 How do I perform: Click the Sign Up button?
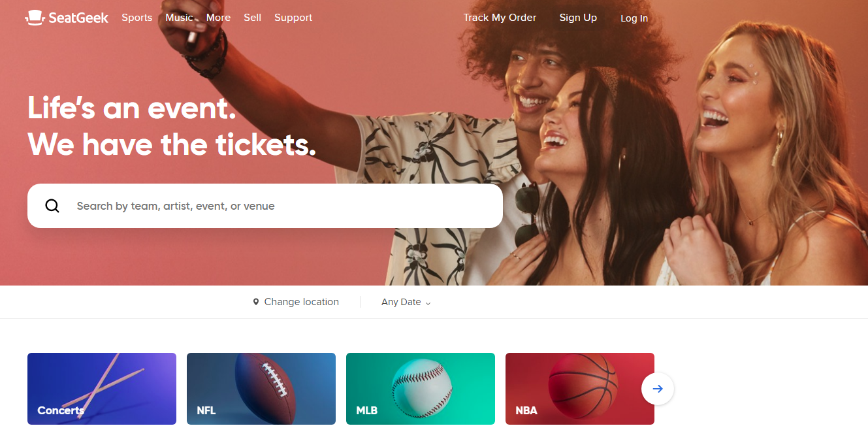578,18
